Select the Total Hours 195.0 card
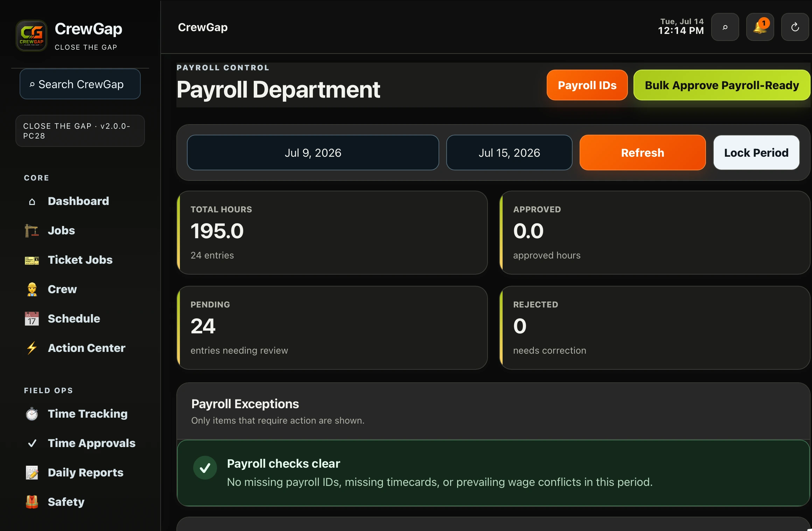Screen dimensions: 812x531 coord(332,233)
